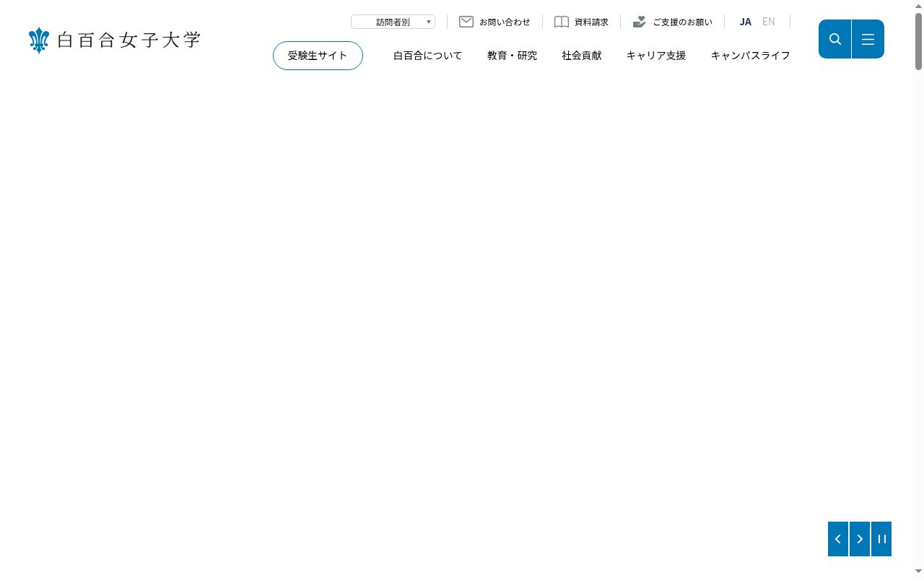Pause the slideshow

click(881, 539)
